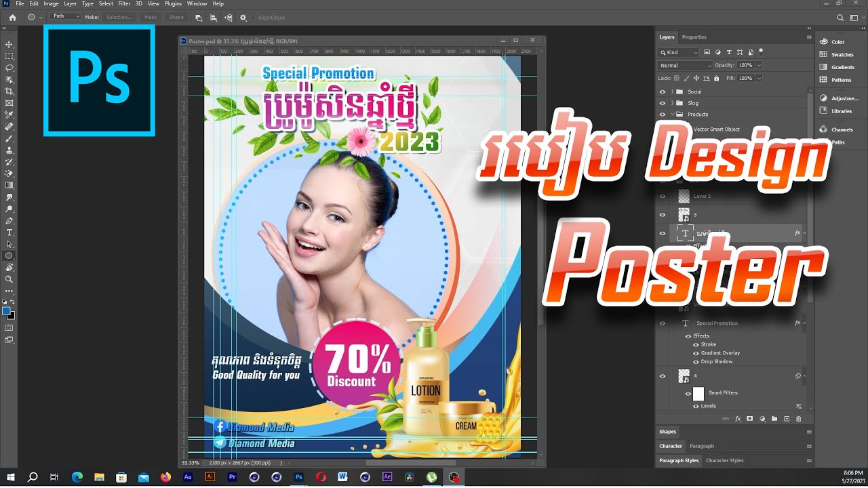Image resolution: width=868 pixels, height=488 pixels.
Task: Click the Home icon in options bar
Action: [x=12, y=17]
